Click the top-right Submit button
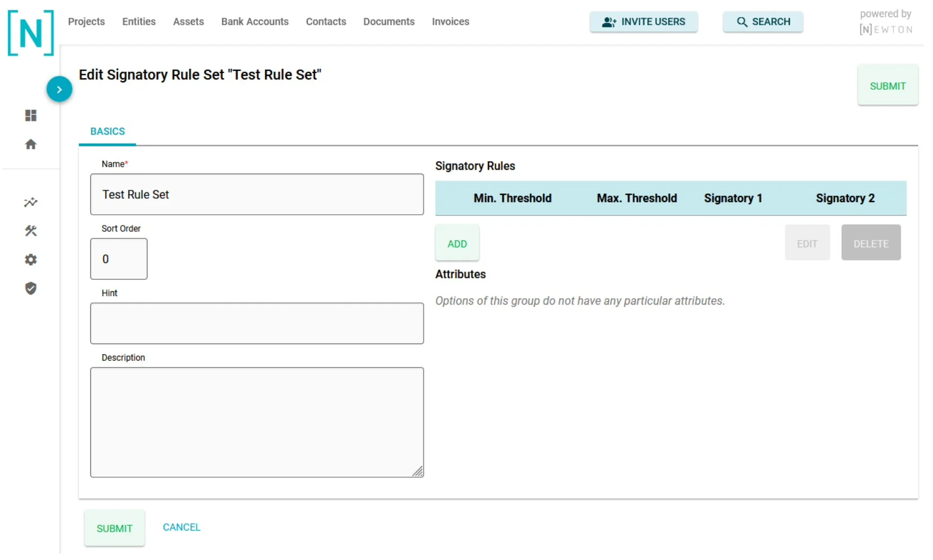The image size is (933, 560). click(x=888, y=85)
